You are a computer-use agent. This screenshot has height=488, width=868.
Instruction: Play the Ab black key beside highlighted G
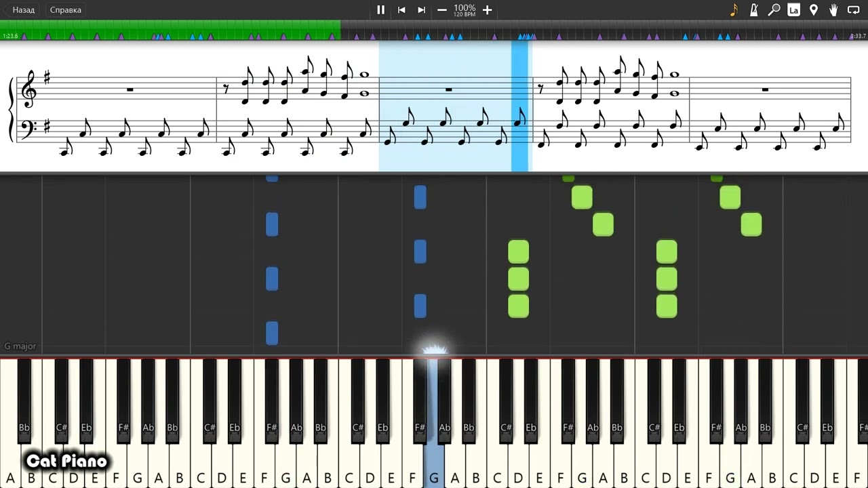pyautogui.click(x=444, y=400)
